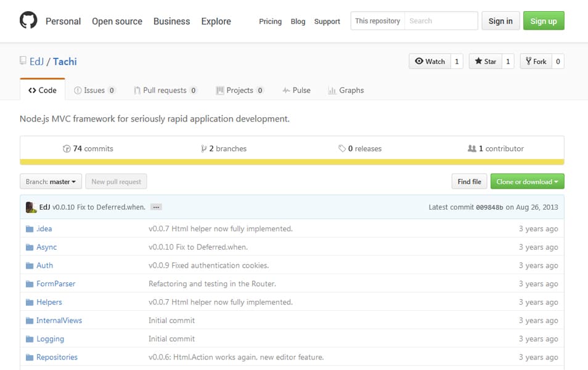
Task: Open the Auth folder
Action: pyautogui.click(x=44, y=266)
